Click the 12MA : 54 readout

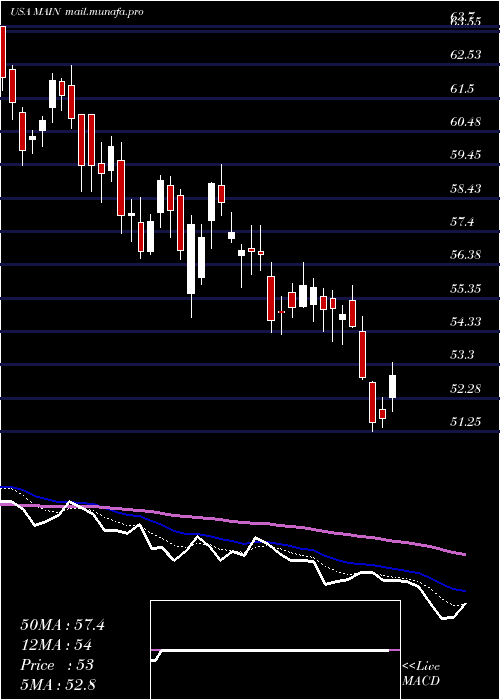pos(56,645)
